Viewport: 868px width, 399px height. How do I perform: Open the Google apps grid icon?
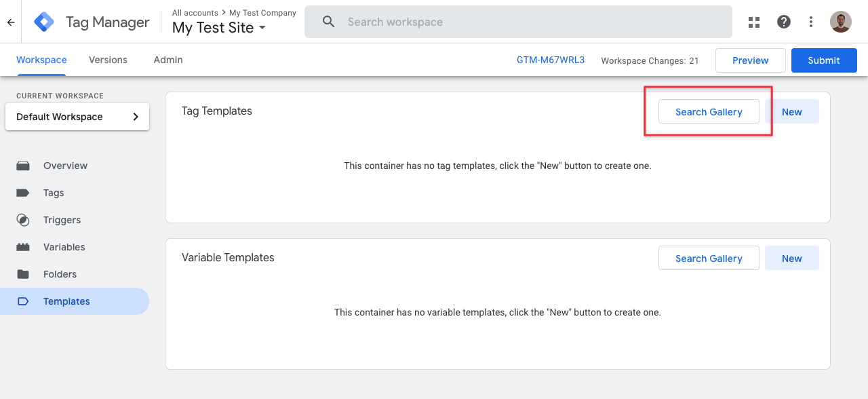753,22
